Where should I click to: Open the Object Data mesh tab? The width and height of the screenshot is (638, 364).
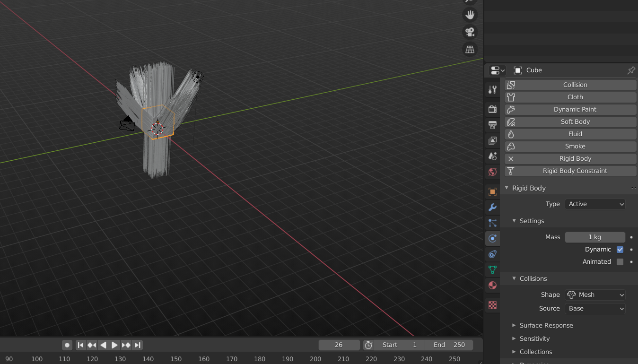492,269
